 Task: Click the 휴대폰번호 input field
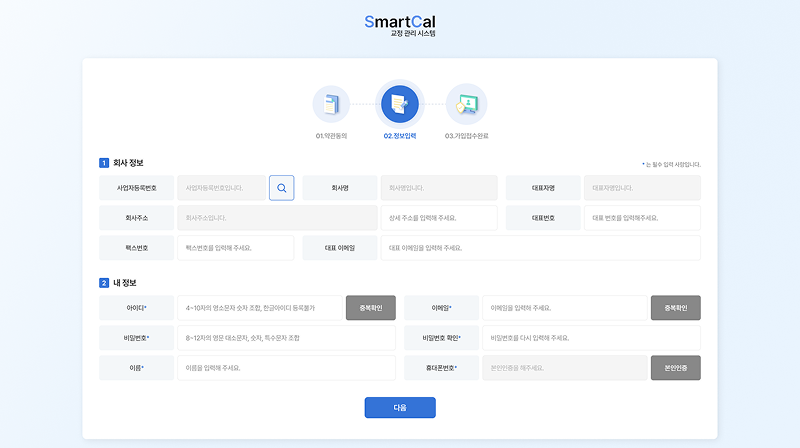pyautogui.click(x=564, y=368)
